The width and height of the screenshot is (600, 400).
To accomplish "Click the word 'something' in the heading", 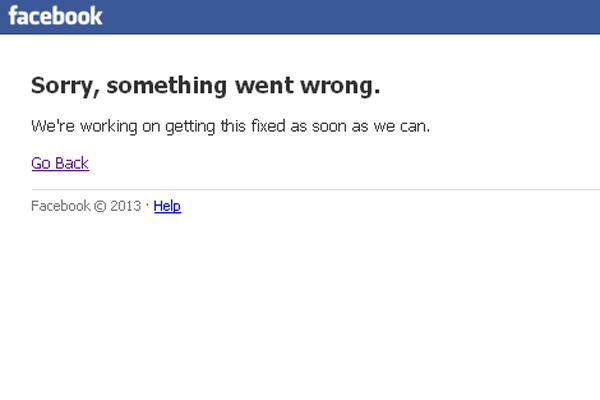I will click(167, 86).
